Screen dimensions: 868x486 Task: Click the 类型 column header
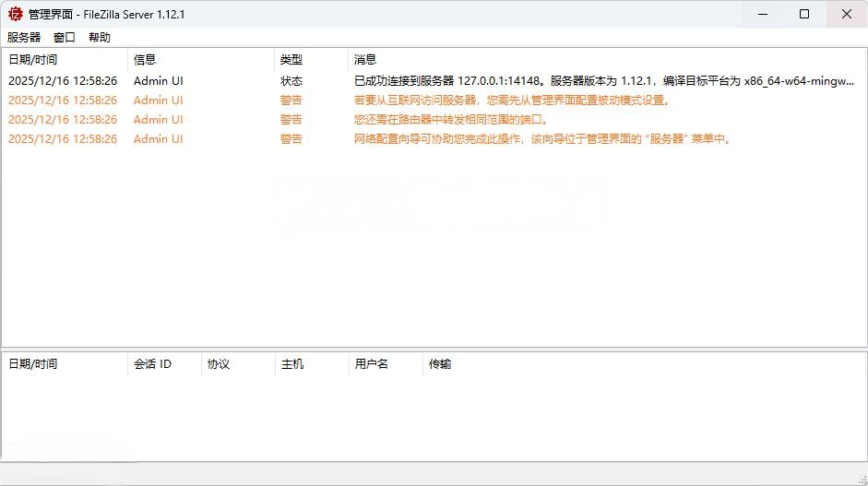(311, 60)
